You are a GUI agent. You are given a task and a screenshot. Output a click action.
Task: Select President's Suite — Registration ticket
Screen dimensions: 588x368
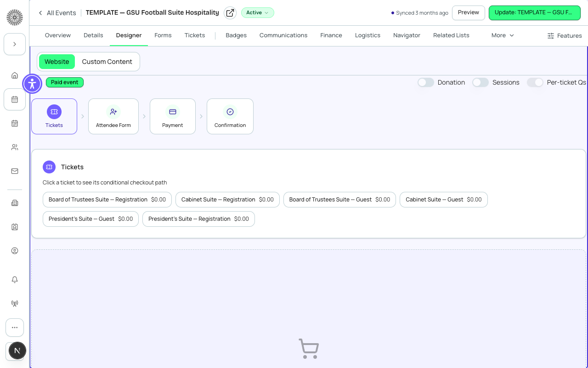(198, 219)
